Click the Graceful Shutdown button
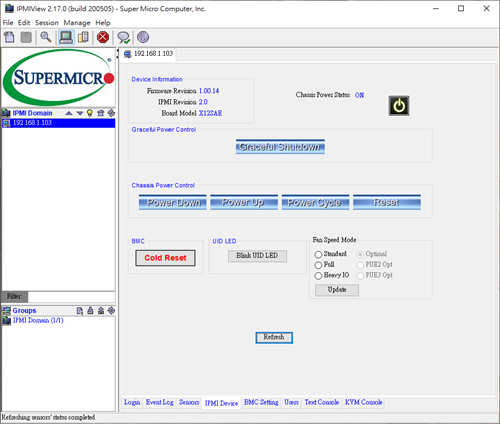 tap(280, 147)
